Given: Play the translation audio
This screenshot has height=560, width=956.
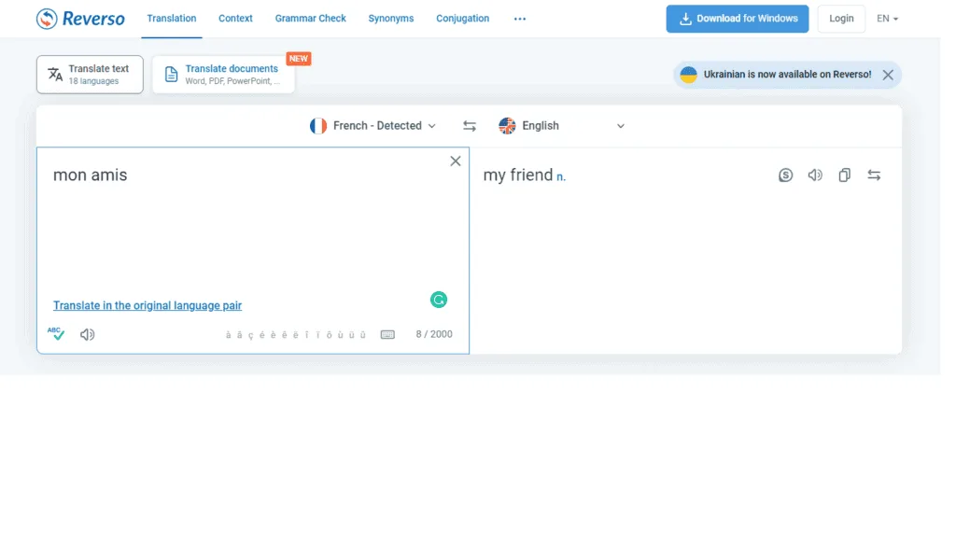Looking at the screenshot, I should [814, 175].
